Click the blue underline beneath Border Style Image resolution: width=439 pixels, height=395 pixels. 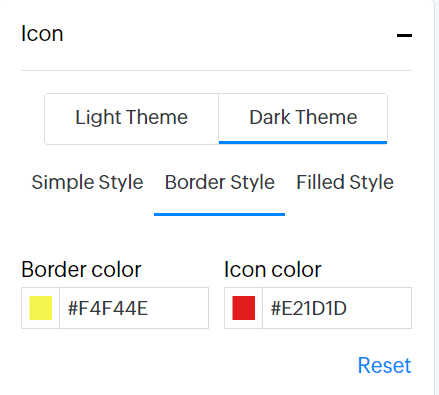pyautogui.click(x=219, y=214)
